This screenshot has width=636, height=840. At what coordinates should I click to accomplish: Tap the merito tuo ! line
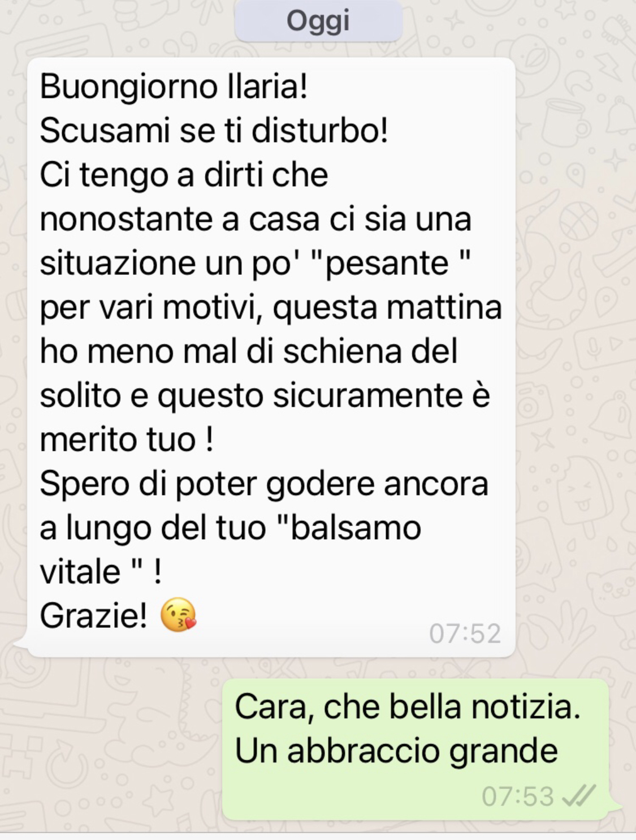coord(127,440)
